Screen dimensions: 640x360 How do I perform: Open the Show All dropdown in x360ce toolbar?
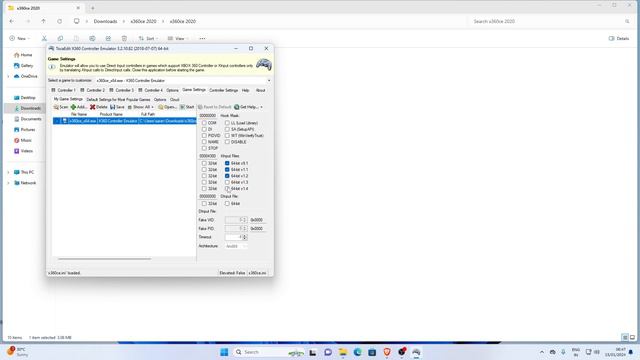point(141,107)
